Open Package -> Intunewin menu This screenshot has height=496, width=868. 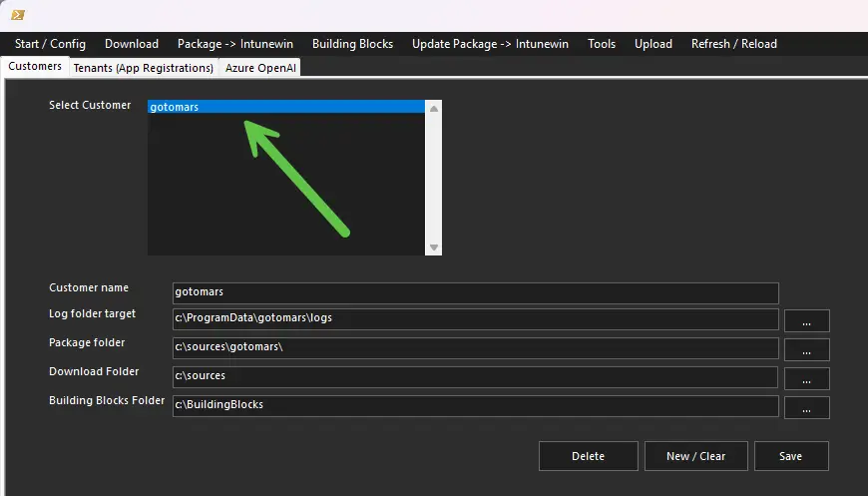click(x=235, y=44)
